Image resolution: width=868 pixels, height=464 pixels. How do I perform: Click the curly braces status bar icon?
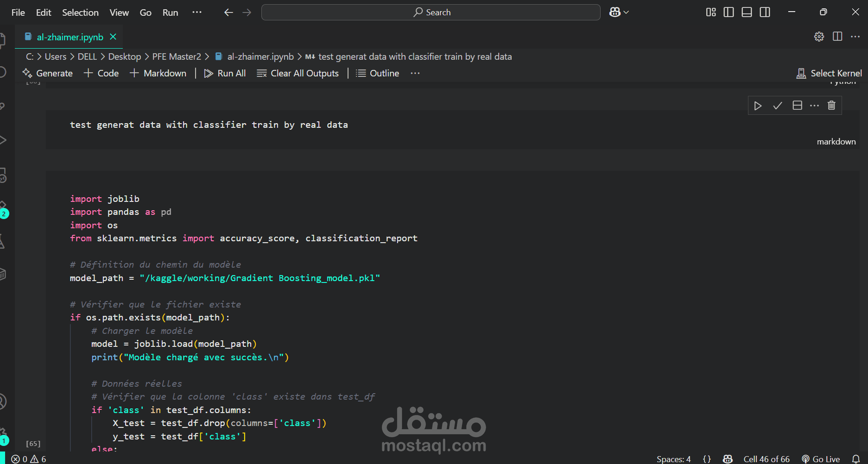(707, 459)
